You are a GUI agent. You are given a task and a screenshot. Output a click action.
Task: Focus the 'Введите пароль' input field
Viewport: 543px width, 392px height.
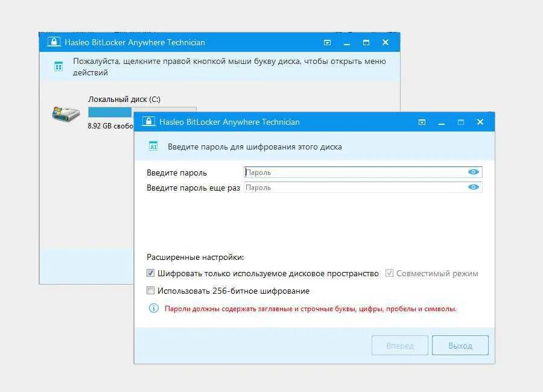pyautogui.click(x=363, y=172)
